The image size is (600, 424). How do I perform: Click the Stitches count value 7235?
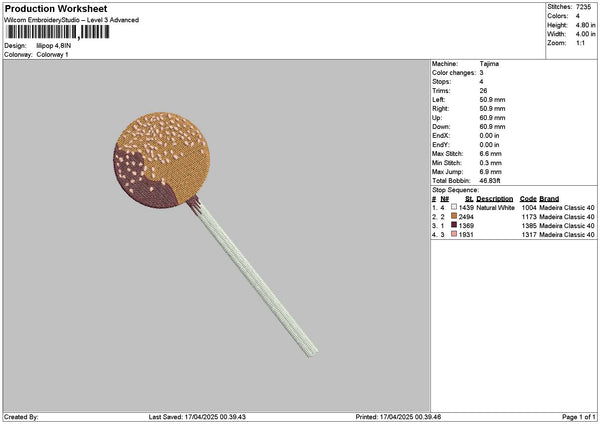point(583,7)
